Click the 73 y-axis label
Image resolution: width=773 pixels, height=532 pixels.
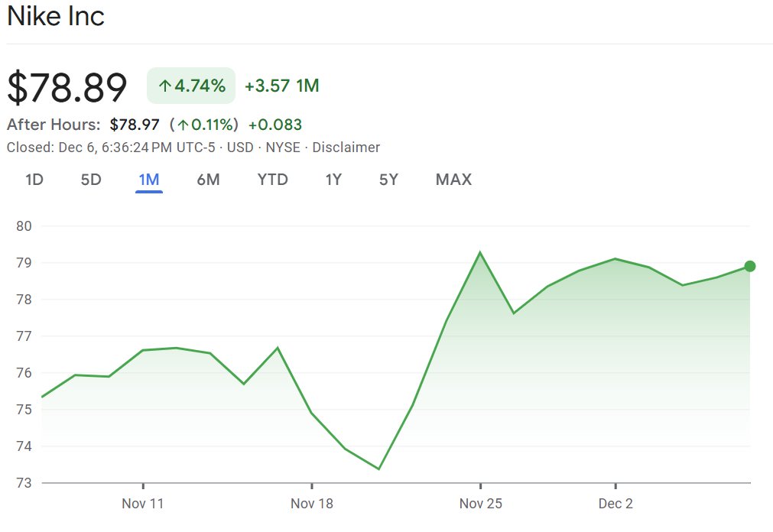tap(24, 482)
